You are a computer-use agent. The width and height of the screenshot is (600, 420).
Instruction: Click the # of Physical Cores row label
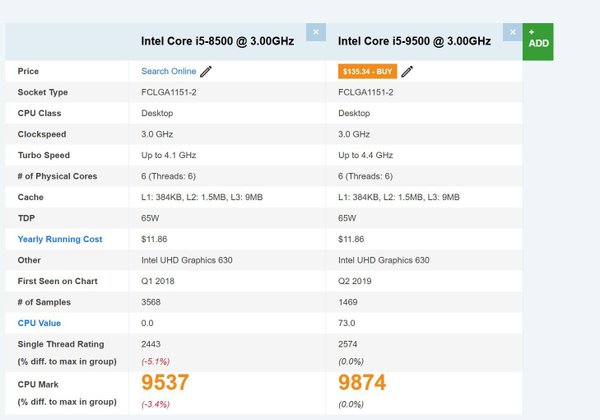point(57,176)
